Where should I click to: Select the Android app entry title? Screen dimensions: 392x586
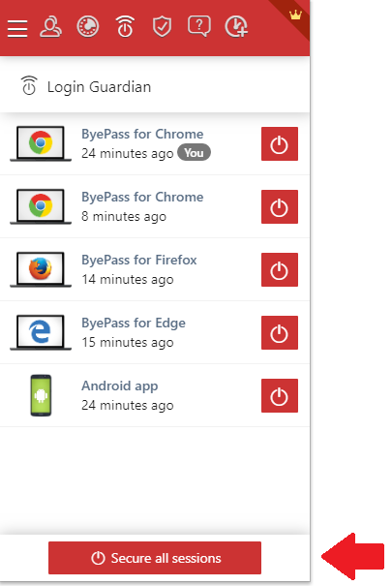click(119, 386)
